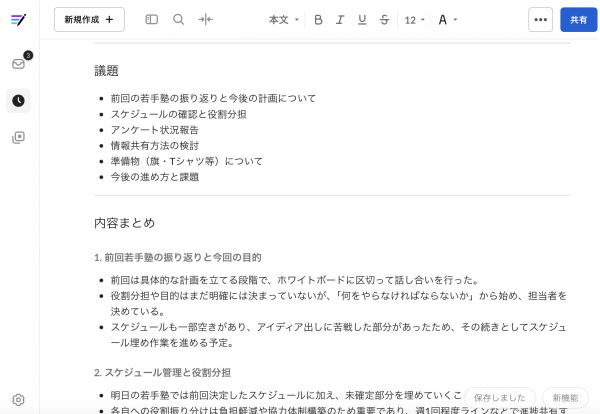
Task: Click the width adjust arrows icon
Action: tap(206, 19)
